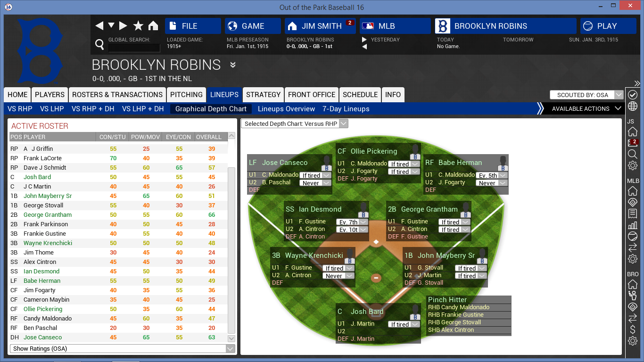Image resolution: width=644 pixels, height=362 pixels.
Task: Open the FILE menu button
Action: click(193, 26)
